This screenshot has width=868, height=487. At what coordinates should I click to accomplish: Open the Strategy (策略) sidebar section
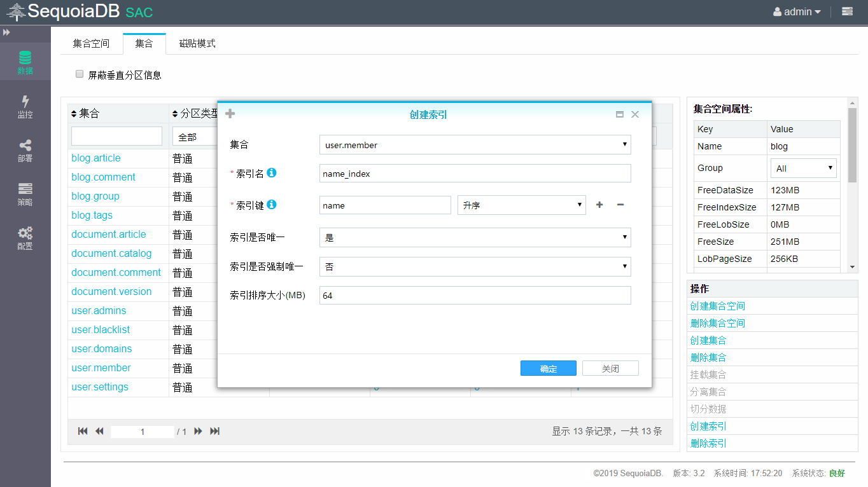[x=25, y=195]
